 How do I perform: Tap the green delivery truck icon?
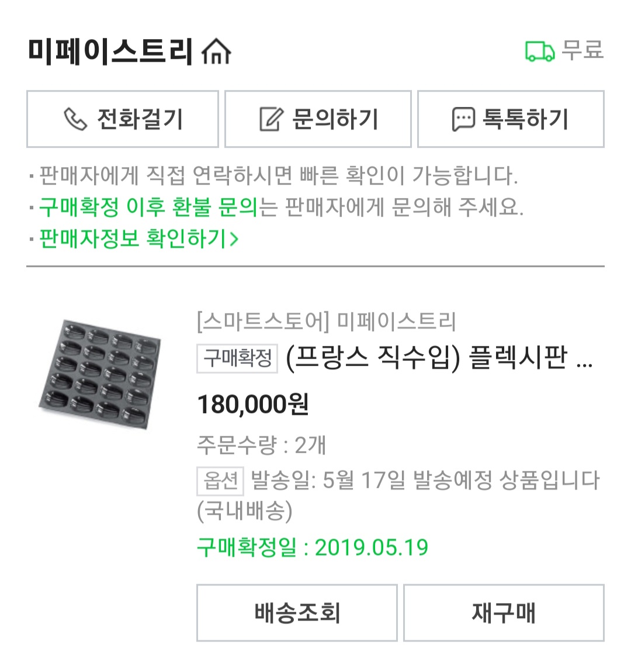pos(540,51)
